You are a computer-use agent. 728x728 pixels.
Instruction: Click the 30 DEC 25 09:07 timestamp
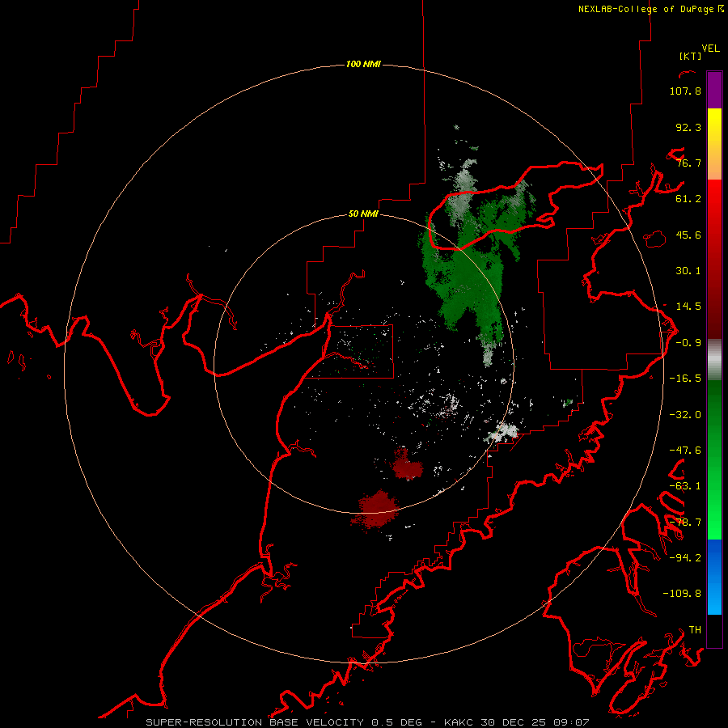tap(534, 722)
